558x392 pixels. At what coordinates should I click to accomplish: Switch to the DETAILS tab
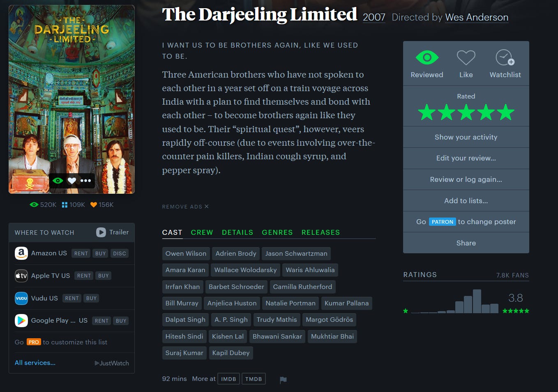pyautogui.click(x=237, y=232)
